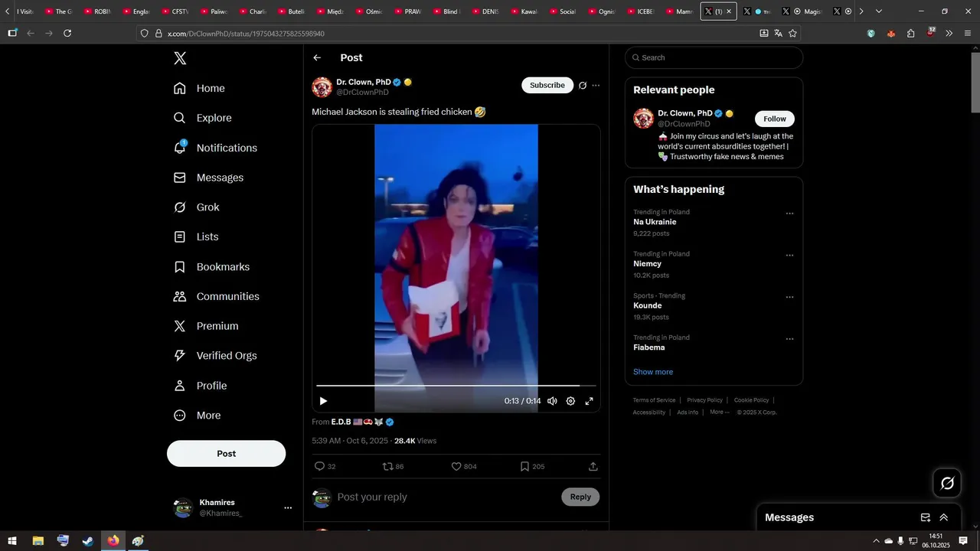Open Profile in the sidebar
Screen dimensions: 980x551
(200, 386)
